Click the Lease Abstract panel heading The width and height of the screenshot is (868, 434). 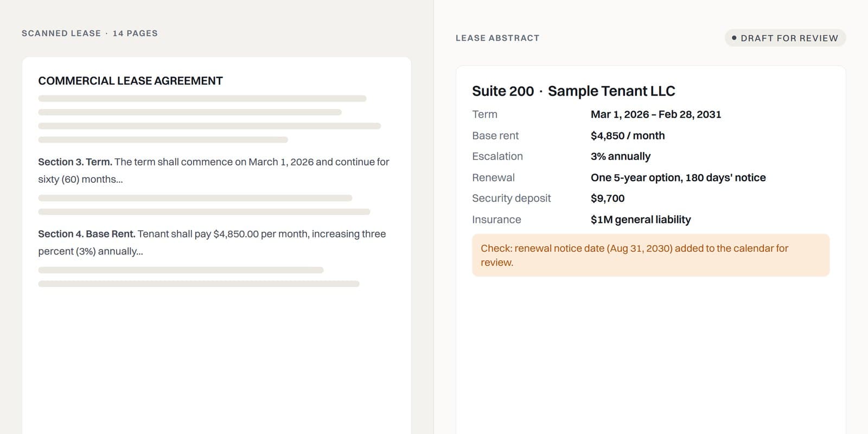[x=497, y=38]
